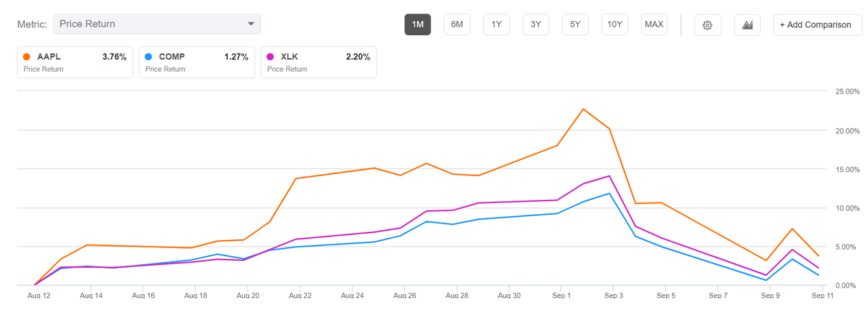The width and height of the screenshot is (868, 309).
Task: Open the chart settings gear icon
Action: [707, 25]
